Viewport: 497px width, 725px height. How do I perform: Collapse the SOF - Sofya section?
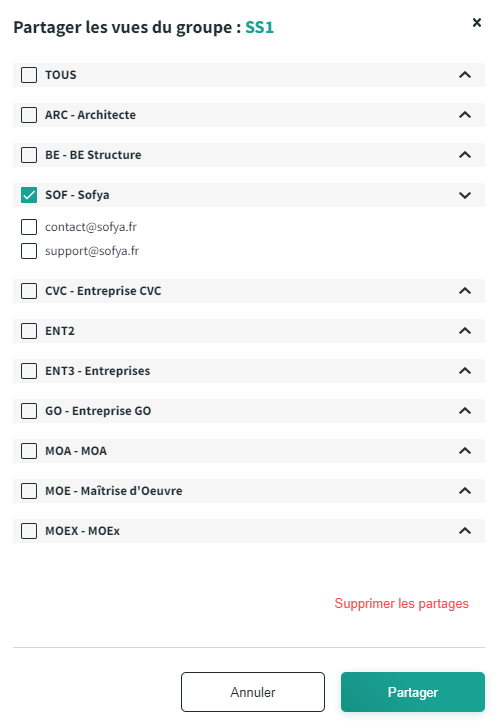(x=465, y=195)
